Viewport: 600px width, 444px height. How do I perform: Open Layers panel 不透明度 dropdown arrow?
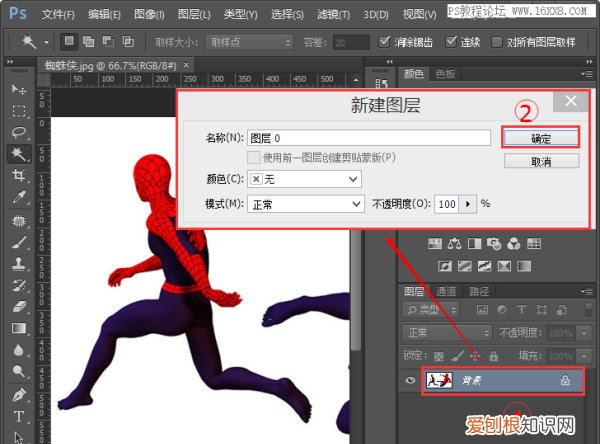coord(584,333)
